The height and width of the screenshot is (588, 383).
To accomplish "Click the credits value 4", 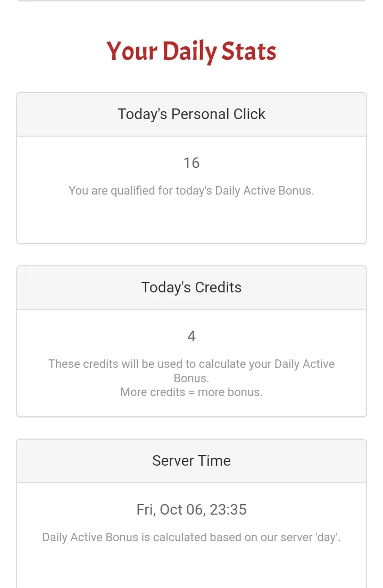I will click(191, 336).
